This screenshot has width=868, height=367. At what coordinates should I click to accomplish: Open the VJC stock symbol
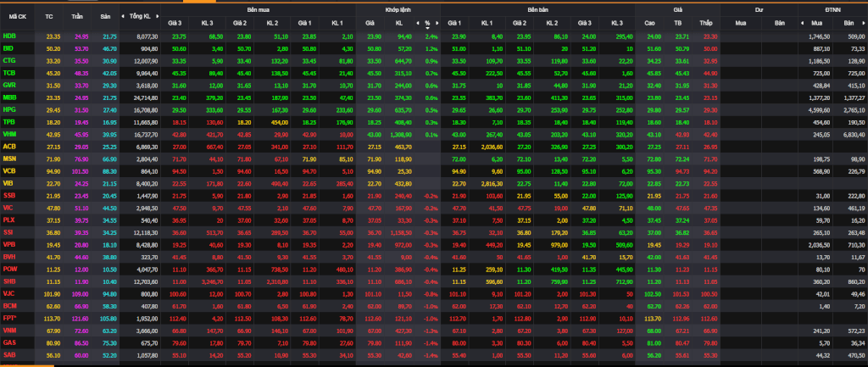(x=8, y=292)
